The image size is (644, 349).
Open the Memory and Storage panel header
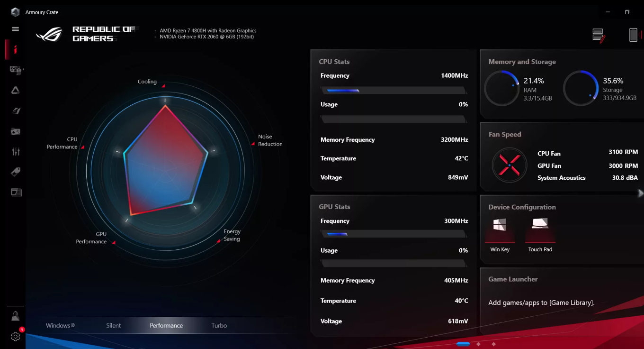click(522, 62)
